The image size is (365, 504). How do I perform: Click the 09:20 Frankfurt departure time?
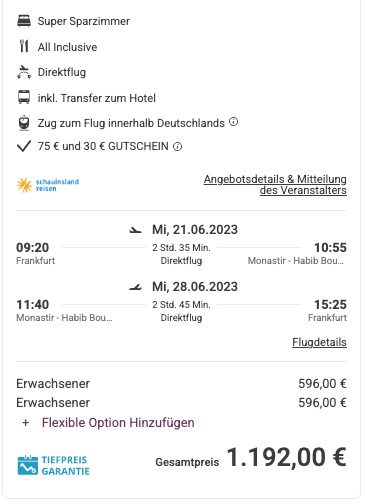33,248
